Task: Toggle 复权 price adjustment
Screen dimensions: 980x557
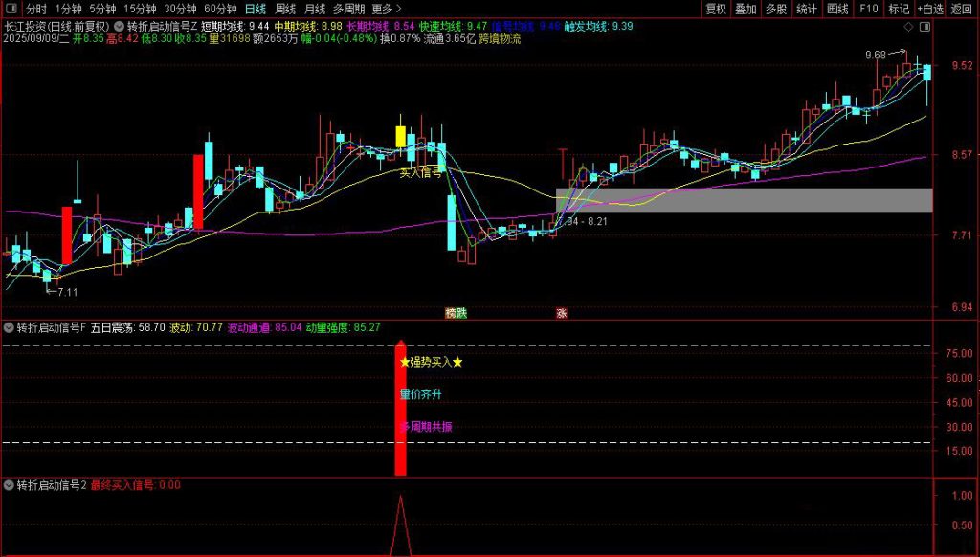Action: coord(715,9)
